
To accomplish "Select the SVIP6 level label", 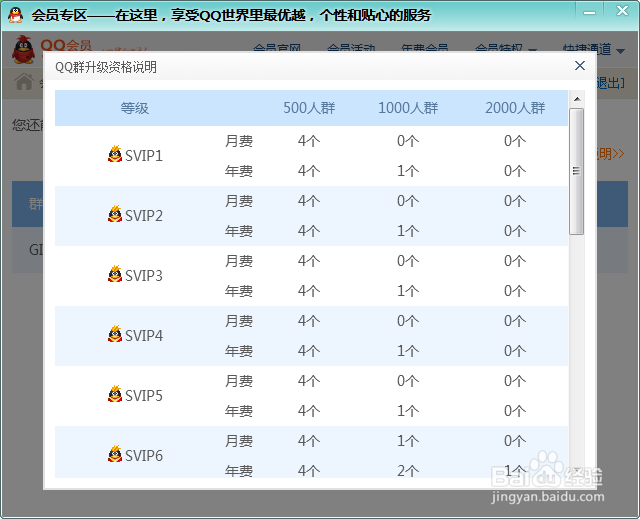I will 144,455.
